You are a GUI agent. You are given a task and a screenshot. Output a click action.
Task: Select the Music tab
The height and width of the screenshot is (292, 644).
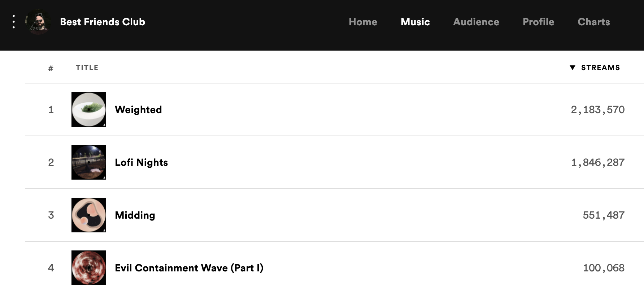[415, 22]
